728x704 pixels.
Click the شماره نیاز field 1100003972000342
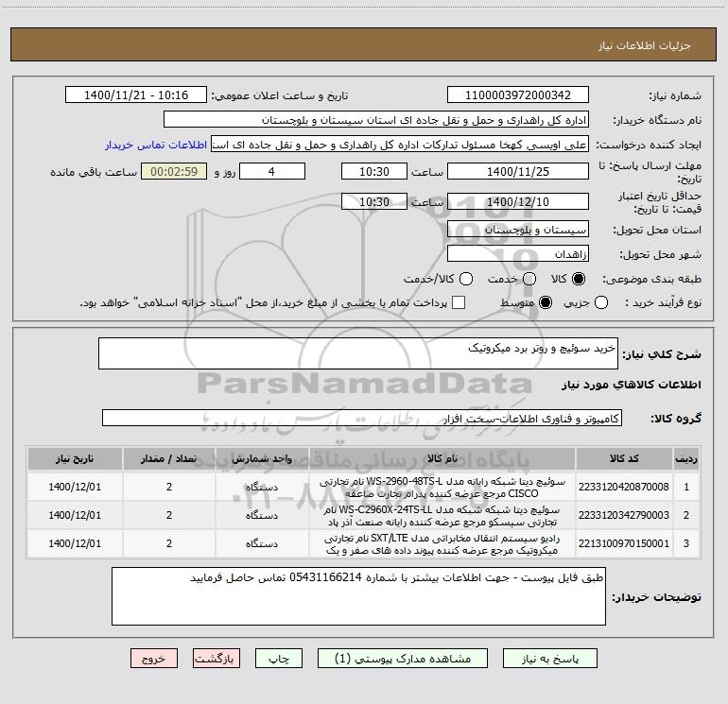coord(518,95)
